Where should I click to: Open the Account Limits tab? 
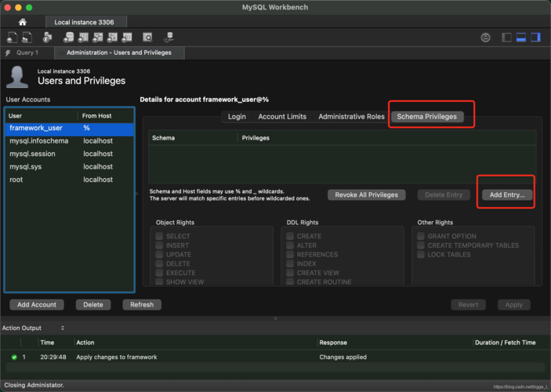click(282, 117)
